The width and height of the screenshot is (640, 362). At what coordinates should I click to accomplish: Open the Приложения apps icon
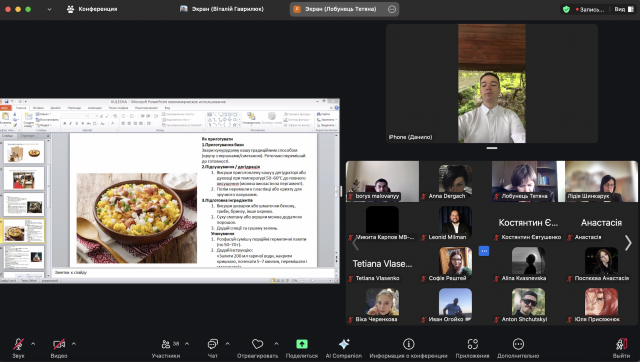point(472,344)
